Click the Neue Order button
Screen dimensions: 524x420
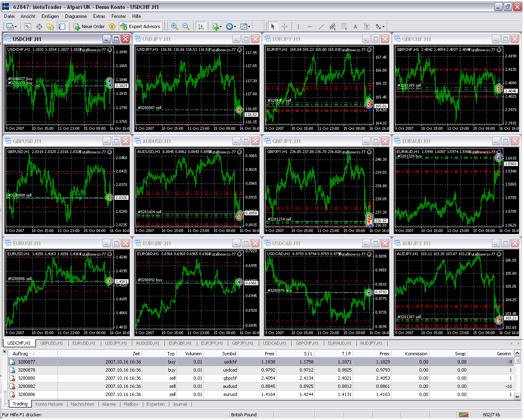click(89, 26)
